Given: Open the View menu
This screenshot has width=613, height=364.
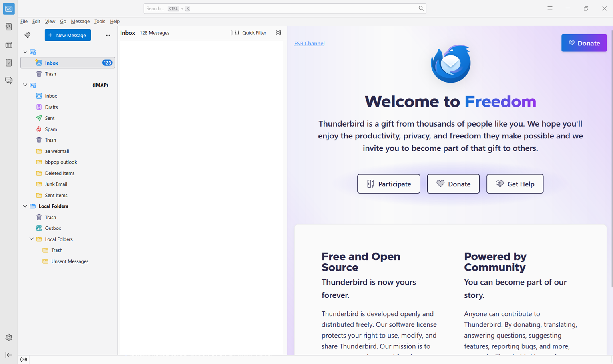Looking at the screenshot, I should point(50,21).
